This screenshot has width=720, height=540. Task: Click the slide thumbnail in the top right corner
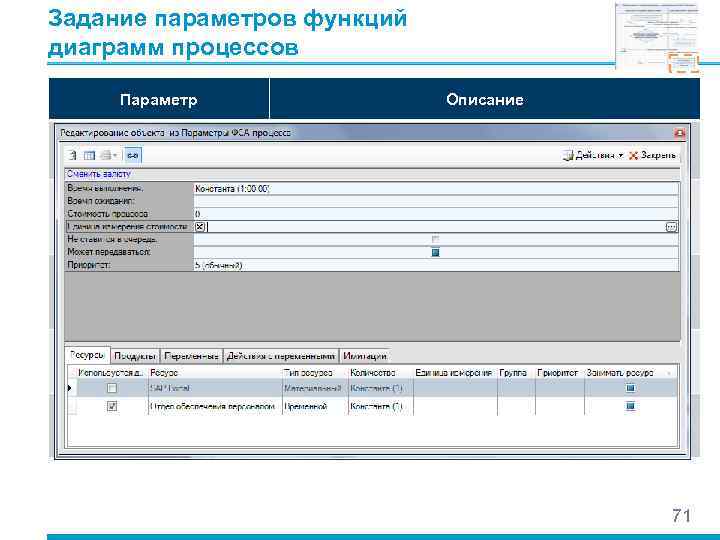tap(657, 37)
